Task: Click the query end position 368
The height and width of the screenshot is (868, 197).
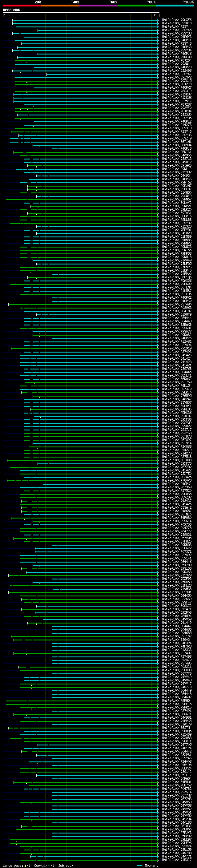Action: pos(155,15)
